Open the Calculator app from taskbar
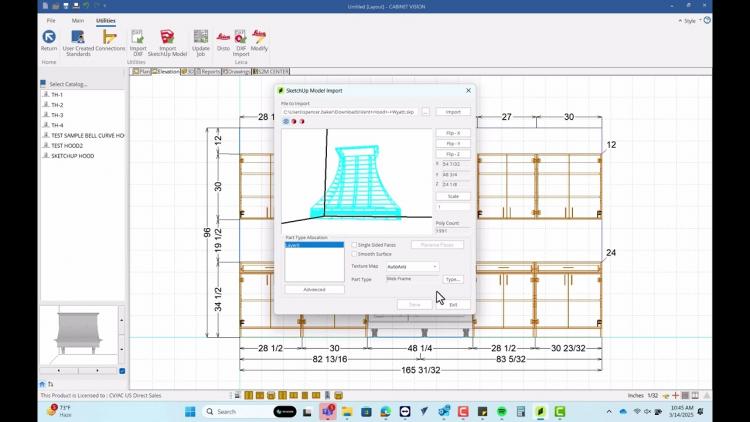The width and height of the screenshot is (750, 422). point(521,411)
